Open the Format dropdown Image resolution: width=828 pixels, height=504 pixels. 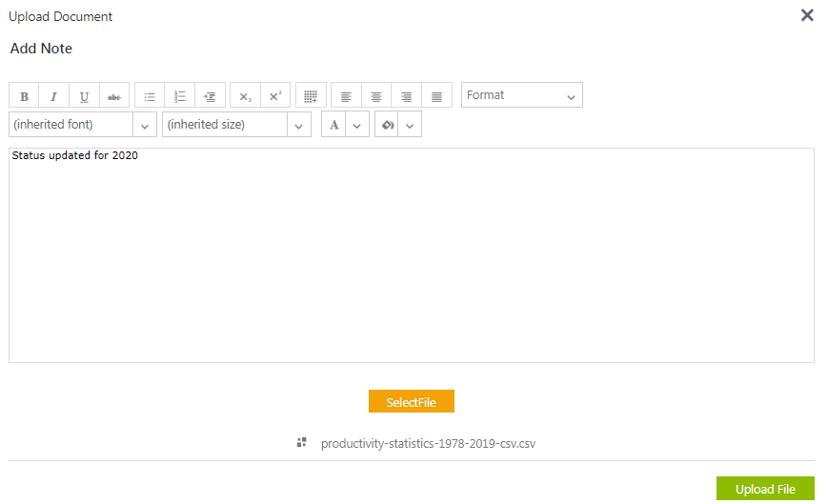pos(521,95)
